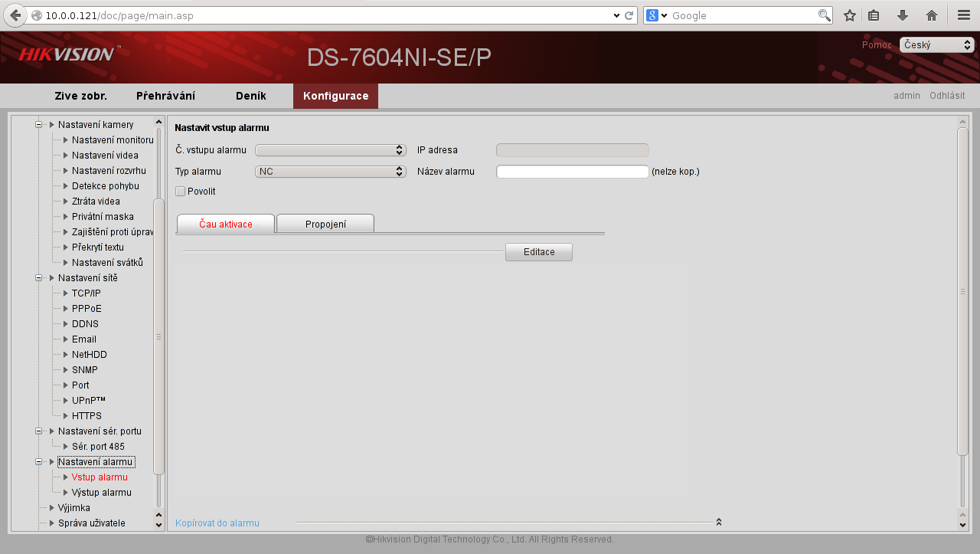Click the Odhlásit logout link
This screenshot has height=554, width=980.
(947, 96)
